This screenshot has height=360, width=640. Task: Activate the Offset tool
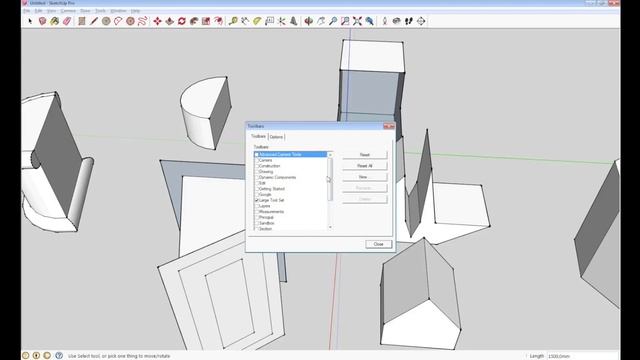pos(218,21)
